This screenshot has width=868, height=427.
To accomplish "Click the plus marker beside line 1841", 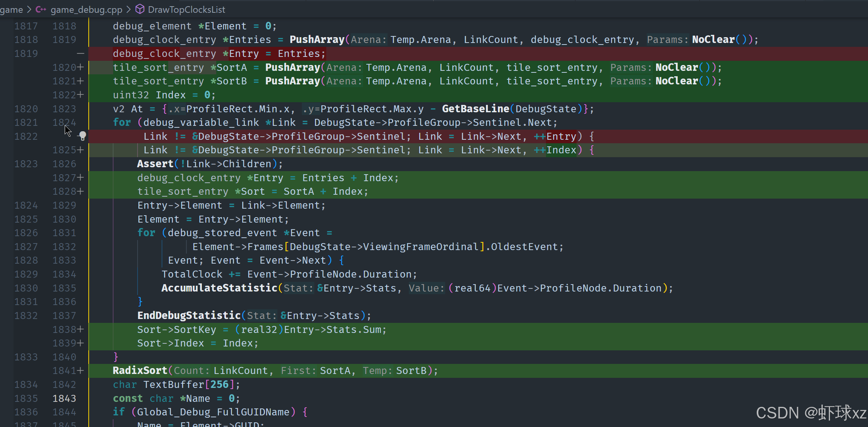I will pyautogui.click(x=80, y=370).
